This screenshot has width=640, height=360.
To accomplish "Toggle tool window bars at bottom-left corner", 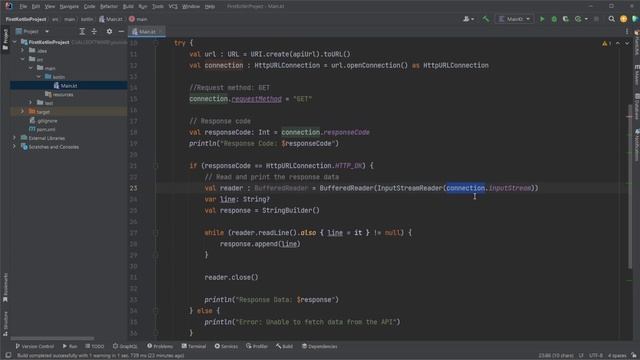I will pyautogui.click(x=8, y=356).
